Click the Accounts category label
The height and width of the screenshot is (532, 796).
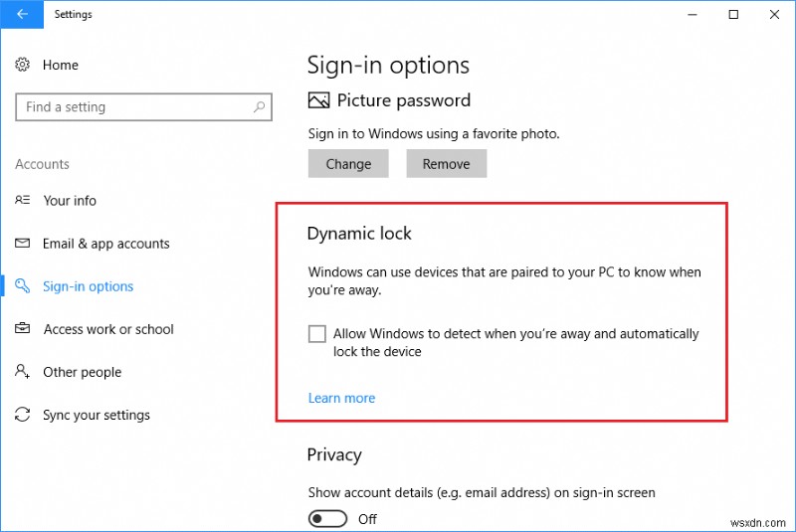pos(42,164)
